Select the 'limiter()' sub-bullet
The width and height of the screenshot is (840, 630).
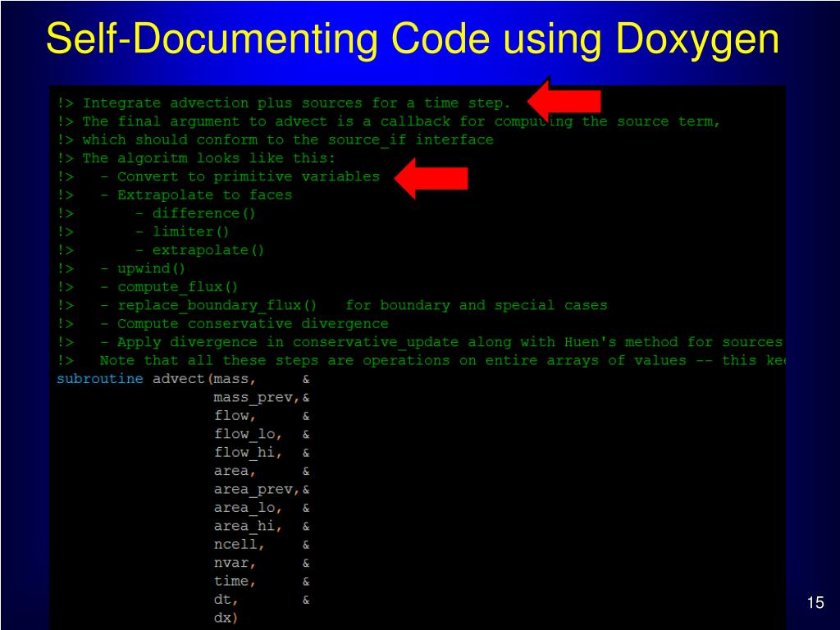[x=190, y=232]
